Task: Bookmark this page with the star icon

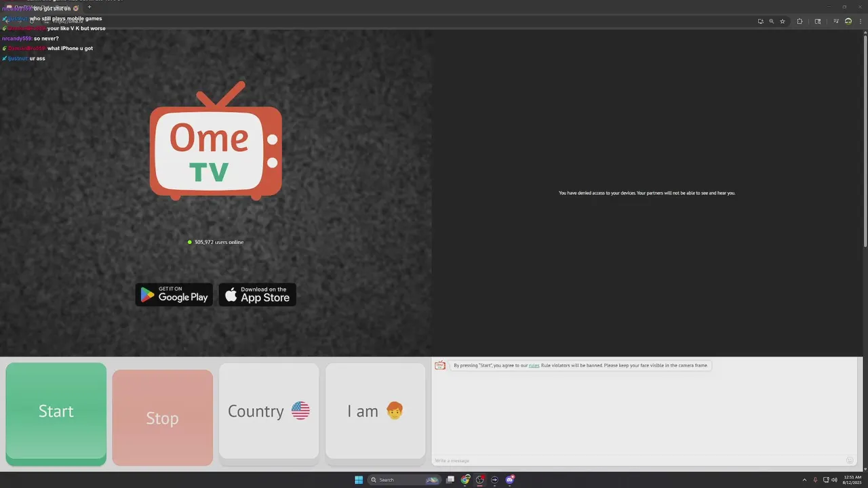Action: [x=783, y=21]
